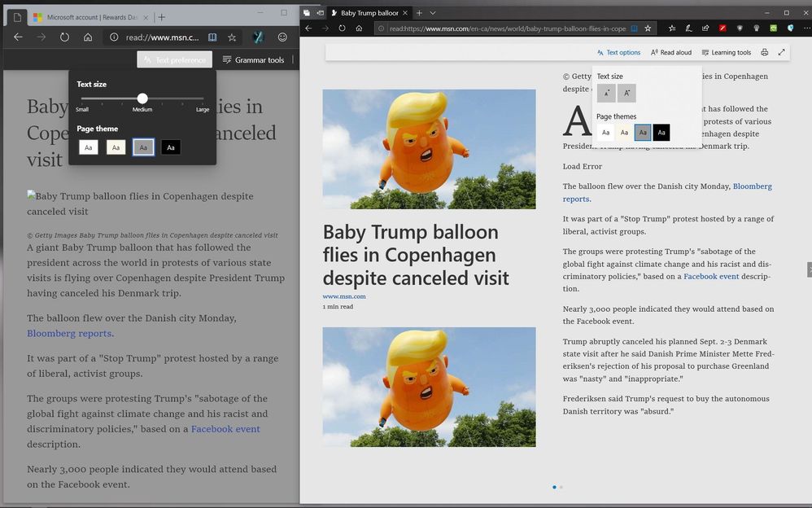Go Home in left browser window
812x508 pixels.
click(x=88, y=37)
